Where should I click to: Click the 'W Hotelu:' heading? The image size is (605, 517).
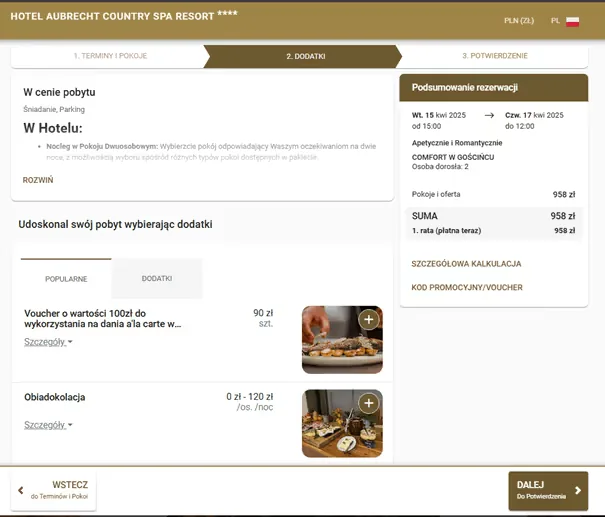tap(53, 128)
